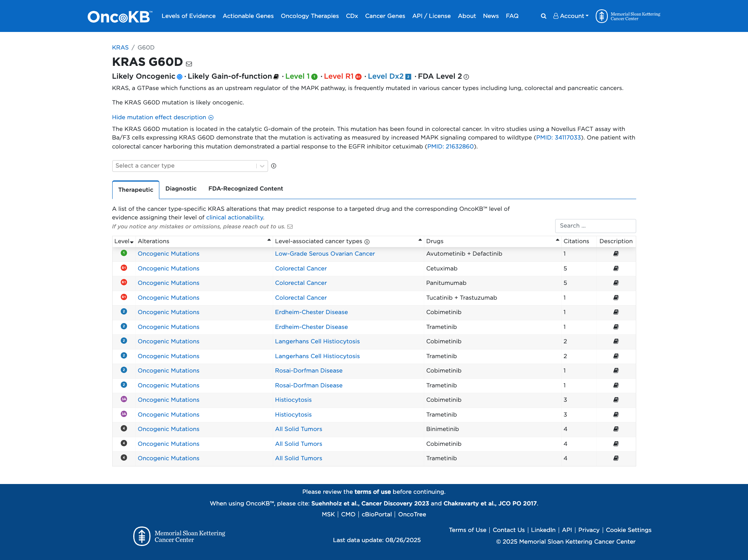Image resolution: width=748 pixels, height=560 pixels.
Task: Click the envelope icon beside KRAS G60D title
Action: click(x=189, y=64)
